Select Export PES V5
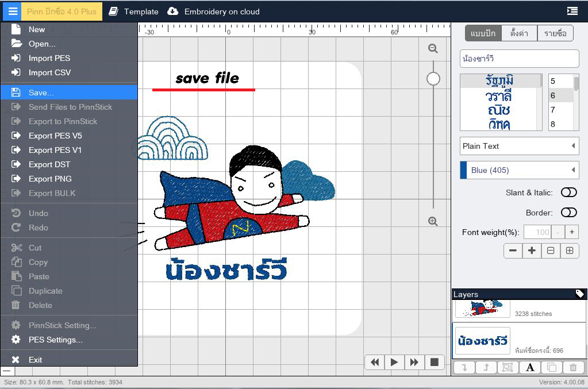The image size is (588, 389). click(69, 136)
